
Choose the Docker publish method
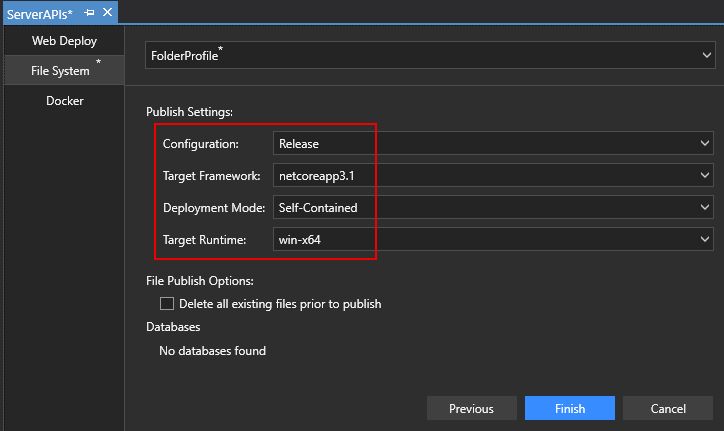[x=64, y=101]
